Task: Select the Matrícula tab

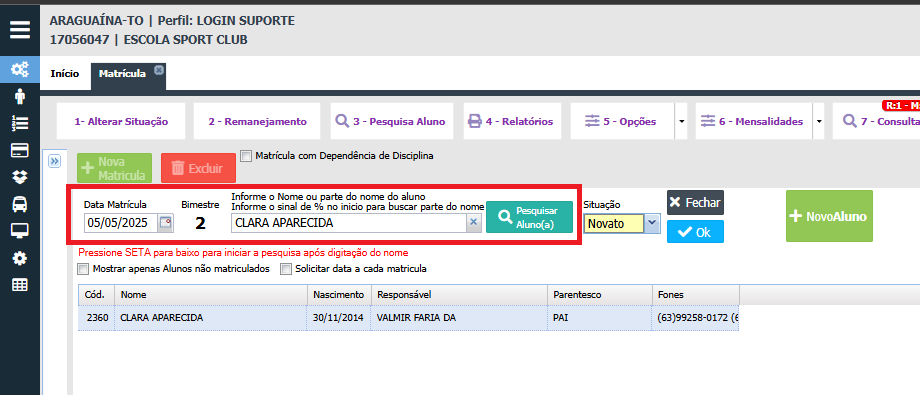Action: pos(122,74)
